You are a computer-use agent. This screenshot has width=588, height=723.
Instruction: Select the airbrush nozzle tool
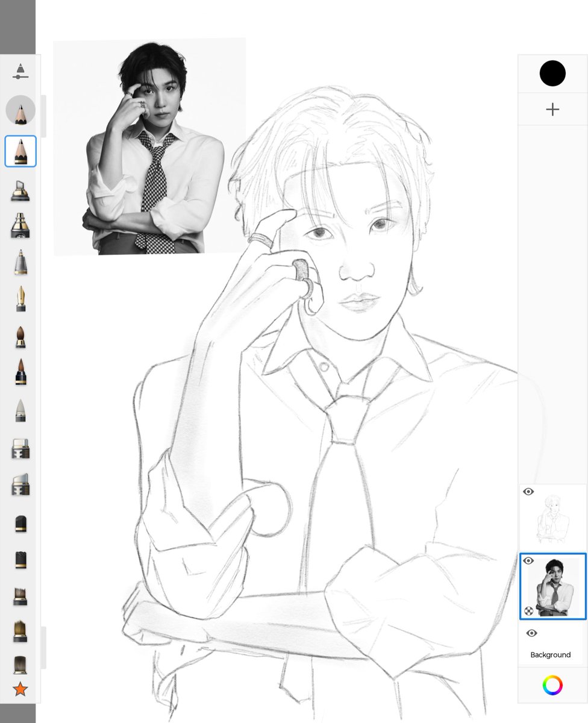[x=20, y=225]
